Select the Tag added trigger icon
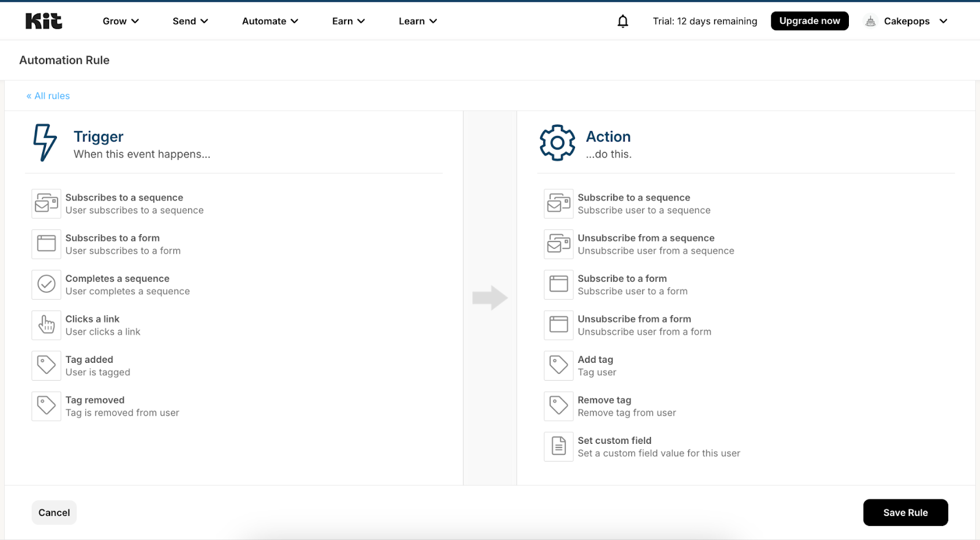Image resolution: width=980 pixels, height=540 pixels. pos(47,365)
